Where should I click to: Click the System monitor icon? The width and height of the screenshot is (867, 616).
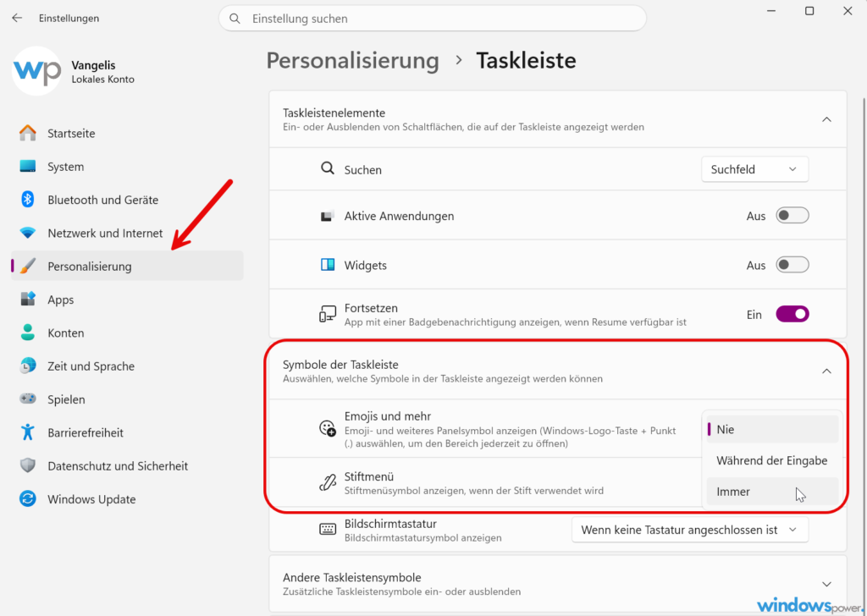(x=28, y=167)
